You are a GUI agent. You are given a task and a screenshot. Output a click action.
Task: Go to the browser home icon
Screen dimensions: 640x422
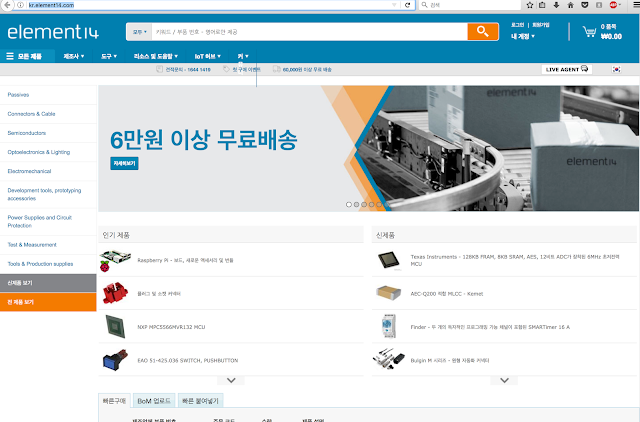pyautogui.click(x=571, y=5)
